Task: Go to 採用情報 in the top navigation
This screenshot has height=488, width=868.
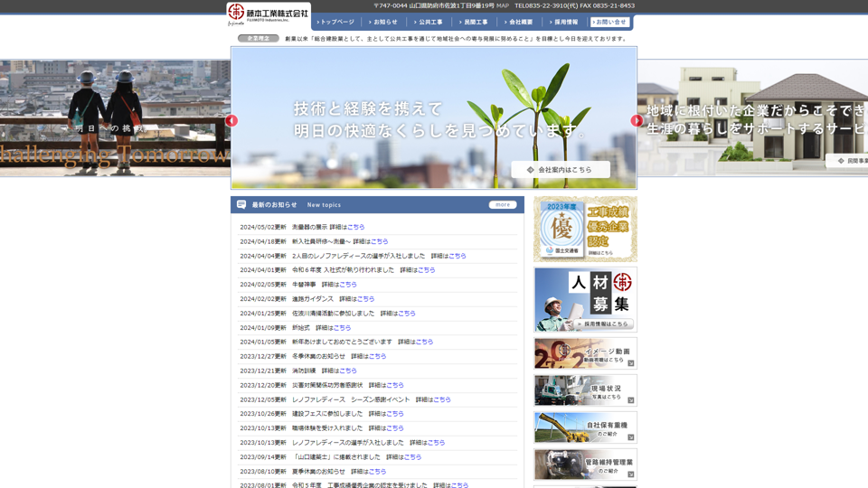Action: pyautogui.click(x=564, y=22)
